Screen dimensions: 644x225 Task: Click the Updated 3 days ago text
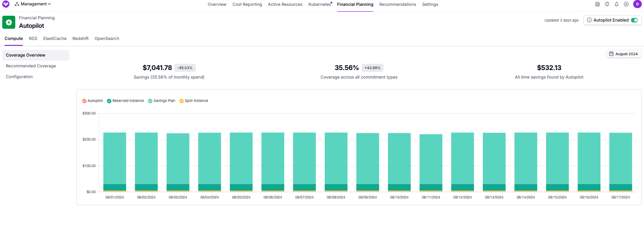[561, 20]
